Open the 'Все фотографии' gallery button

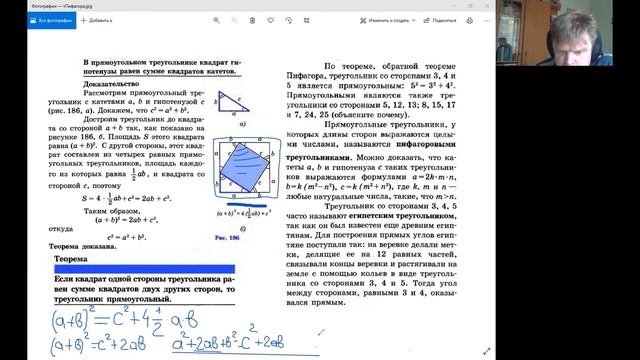coord(51,20)
